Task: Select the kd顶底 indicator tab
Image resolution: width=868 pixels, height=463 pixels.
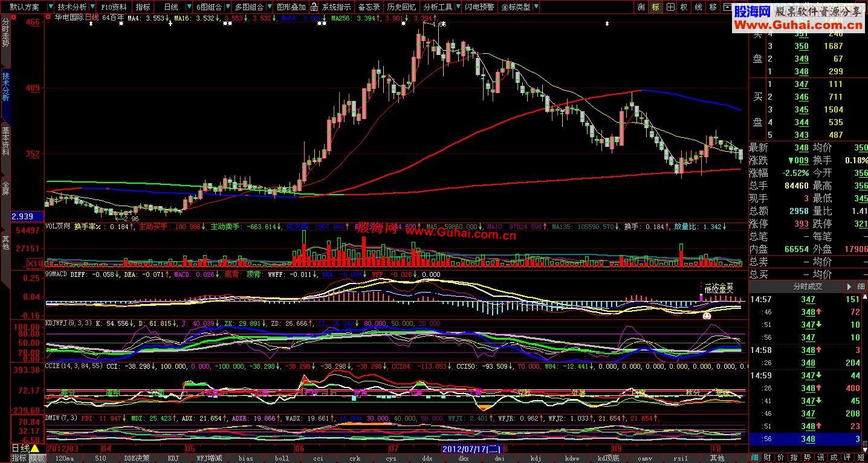Action: 608,458
